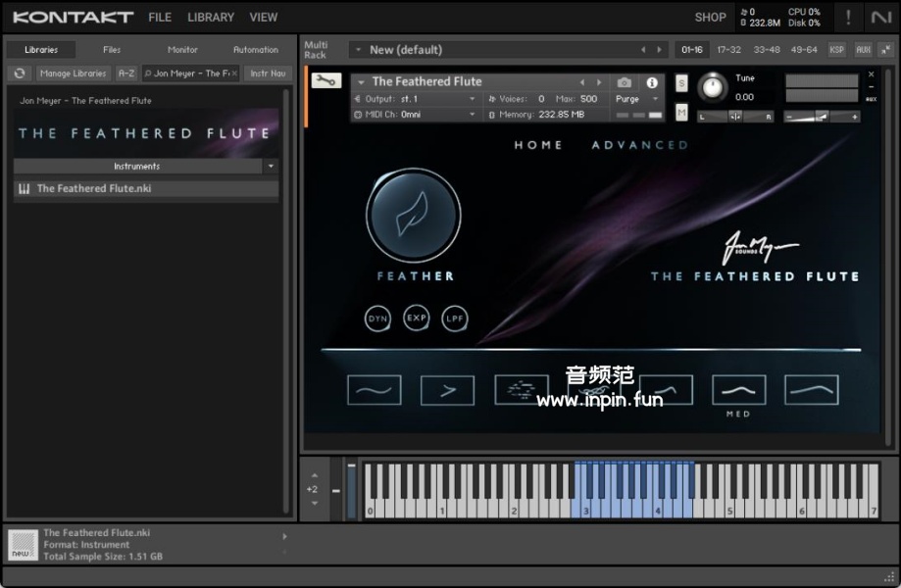Image resolution: width=901 pixels, height=588 pixels.
Task: Click the wrench edit instrument icon
Action: point(325,81)
